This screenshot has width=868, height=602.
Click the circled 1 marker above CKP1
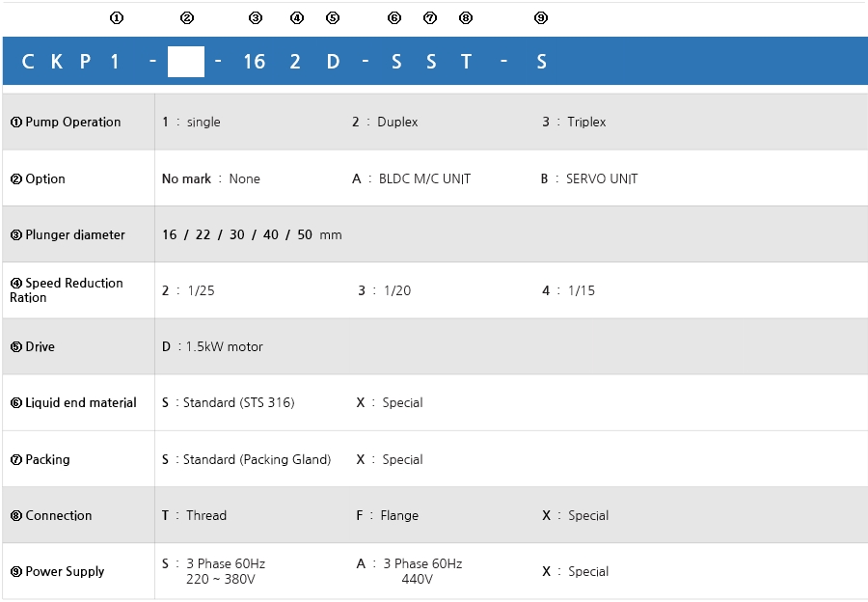[x=117, y=17]
